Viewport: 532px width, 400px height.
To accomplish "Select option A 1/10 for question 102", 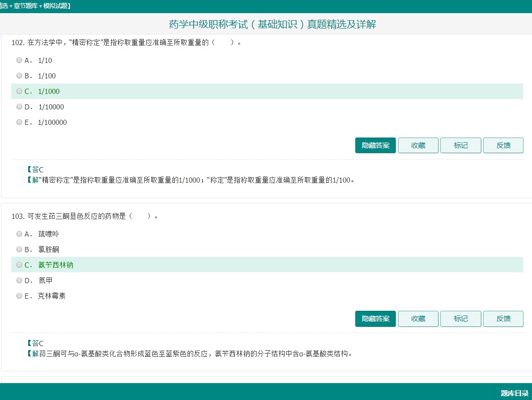I will click(19, 61).
